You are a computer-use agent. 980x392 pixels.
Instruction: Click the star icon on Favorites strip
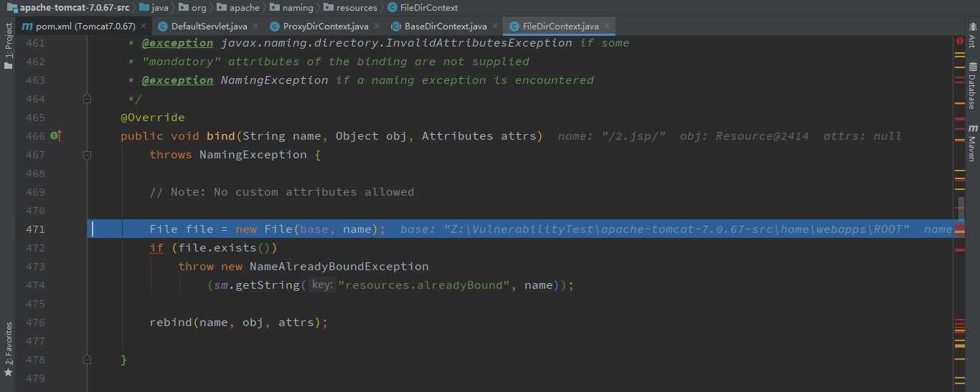(8, 373)
